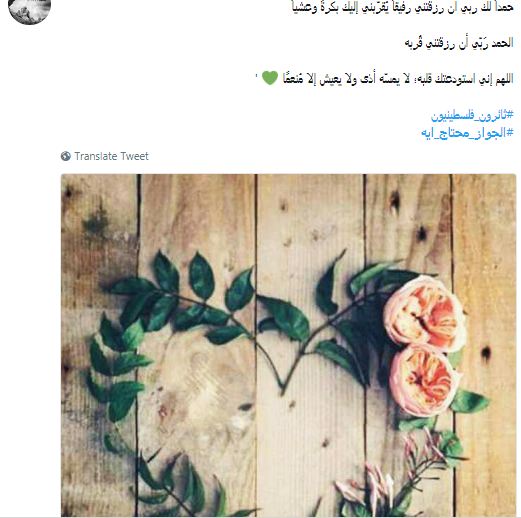Click the lower pink rose in the photo
Image resolution: width=521 pixels, height=518 pixels.
pos(424,381)
